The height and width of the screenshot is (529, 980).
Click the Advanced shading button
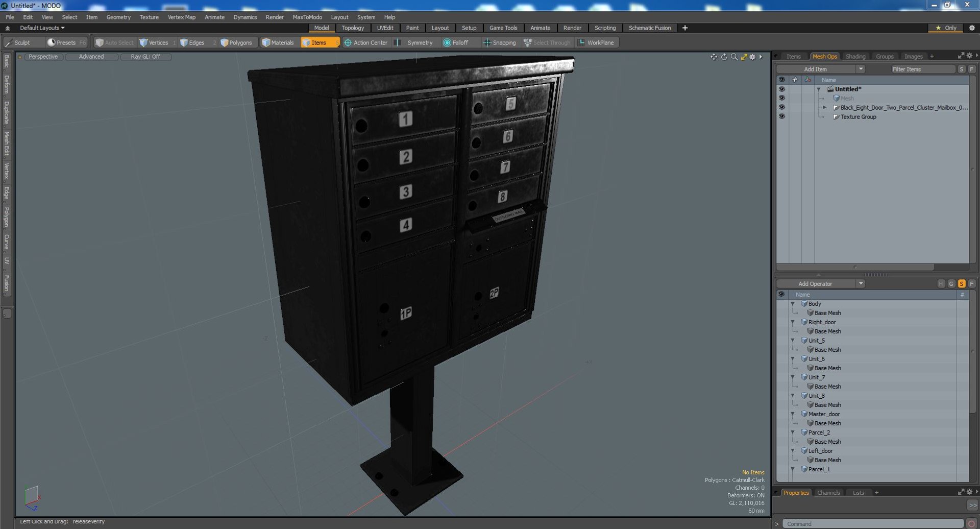91,57
